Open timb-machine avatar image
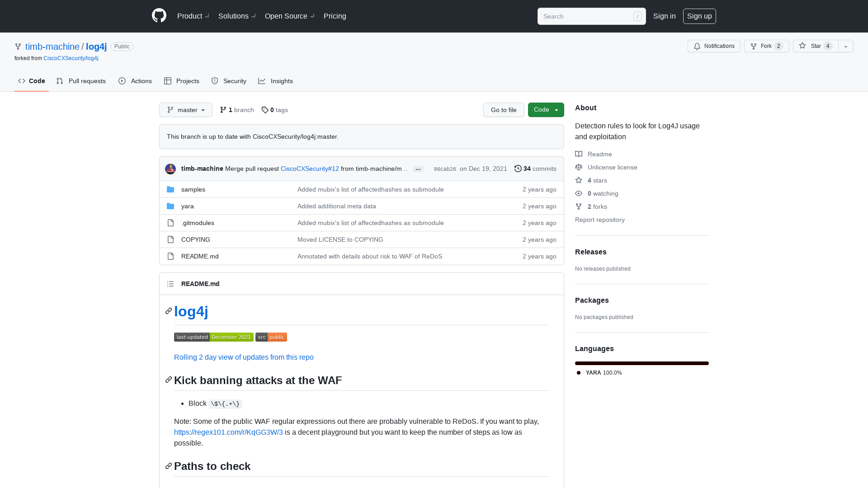The width and height of the screenshot is (868, 488). (x=170, y=169)
